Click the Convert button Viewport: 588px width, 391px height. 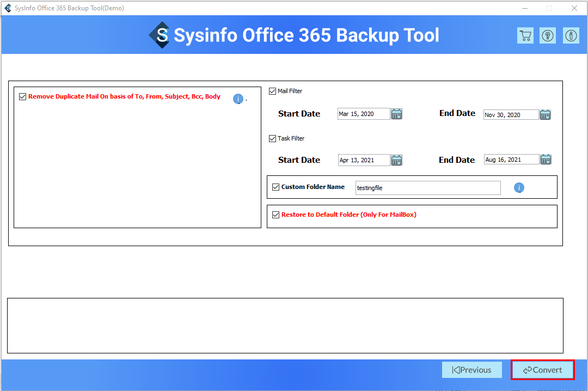(543, 370)
